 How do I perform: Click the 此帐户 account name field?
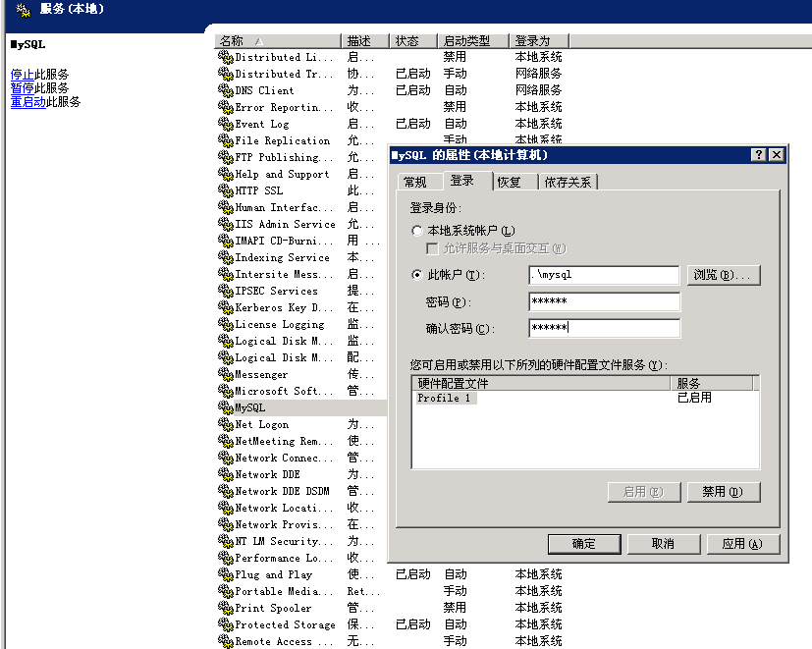coord(604,275)
